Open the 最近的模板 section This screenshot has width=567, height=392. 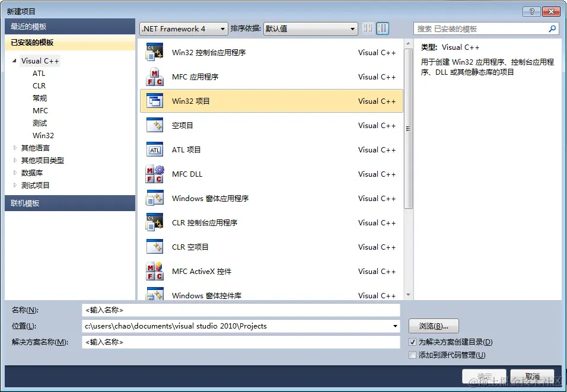pos(70,27)
